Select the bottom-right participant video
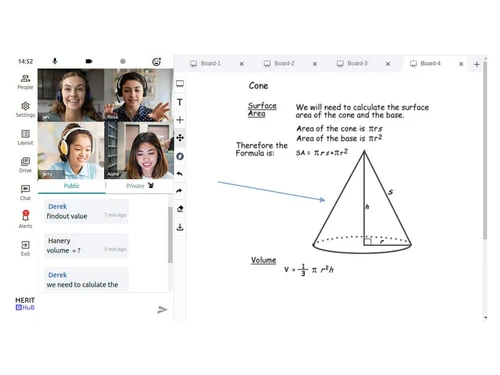The width and height of the screenshot is (500, 375). pyautogui.click(x=139, y=150)
